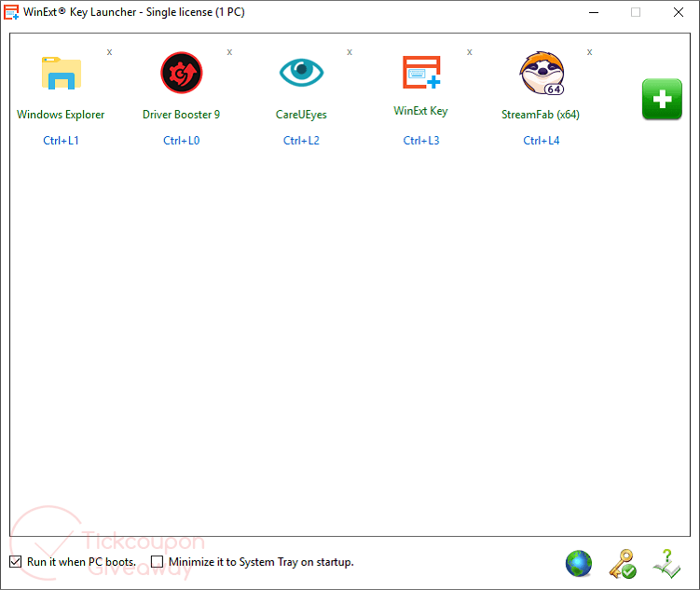Click 'Minimize it to System Tray on startup.' text
Image resolution: width=700 pixels, height=590 pixels.
261,562
